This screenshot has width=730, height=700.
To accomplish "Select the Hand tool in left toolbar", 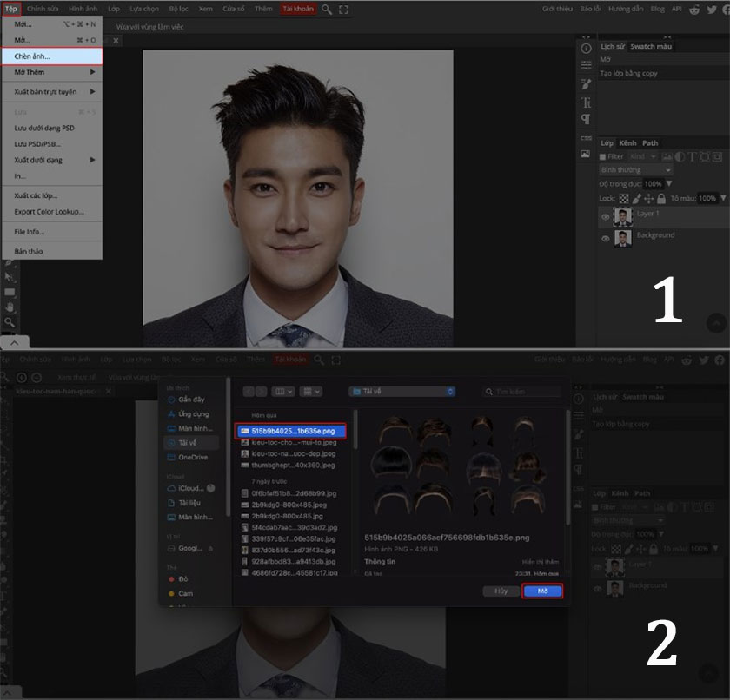I will [10, 306].
